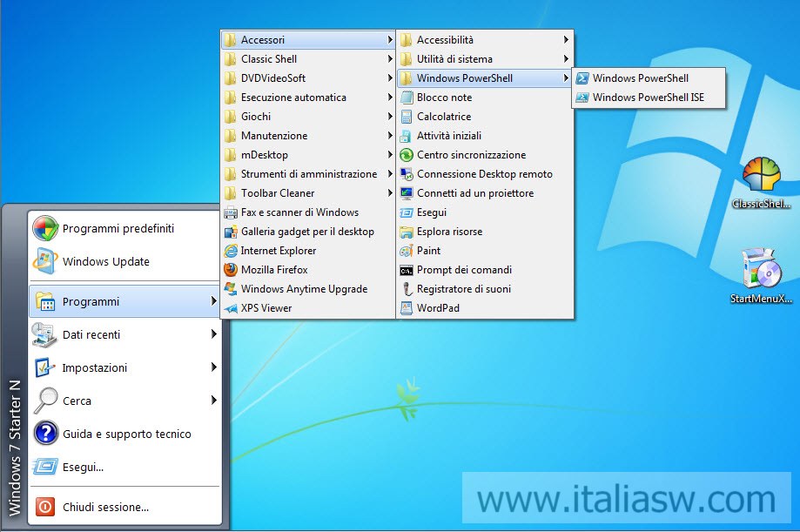Viewport: 800px width, 532px height.
Task: Choose Connetti ad un proiettore
Action: (484, 193)
